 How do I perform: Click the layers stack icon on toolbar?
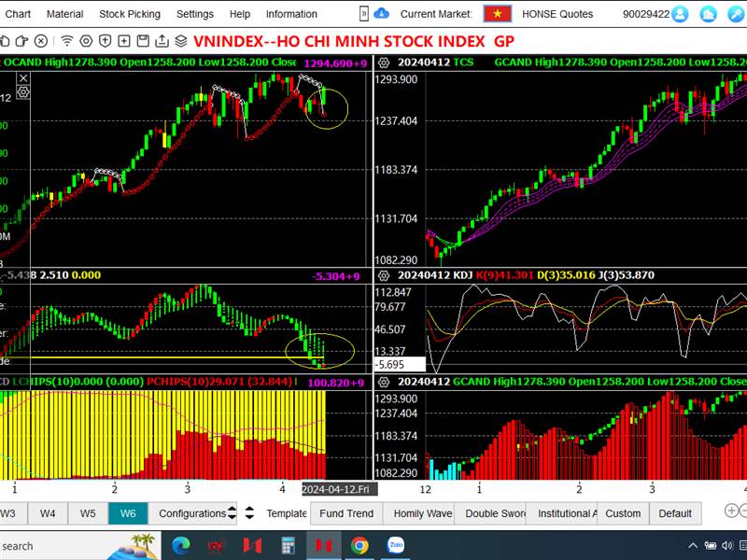[181, 42]
